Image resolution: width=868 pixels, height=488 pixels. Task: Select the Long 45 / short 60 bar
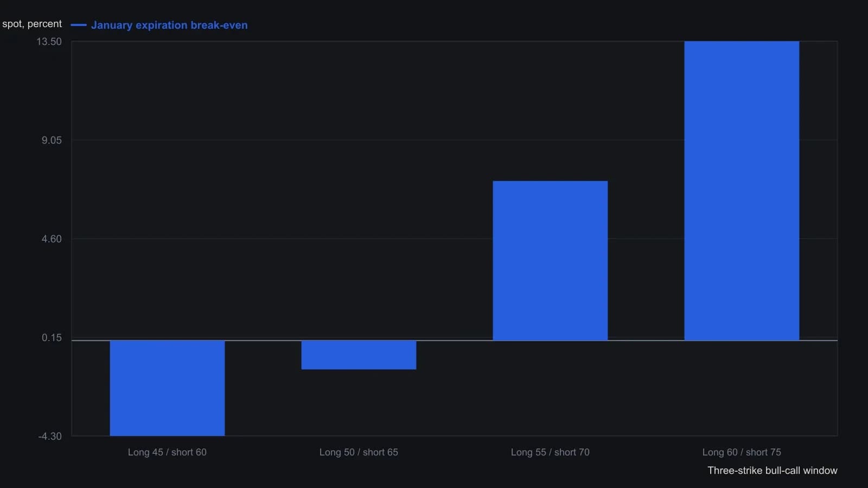click(167, 388)
